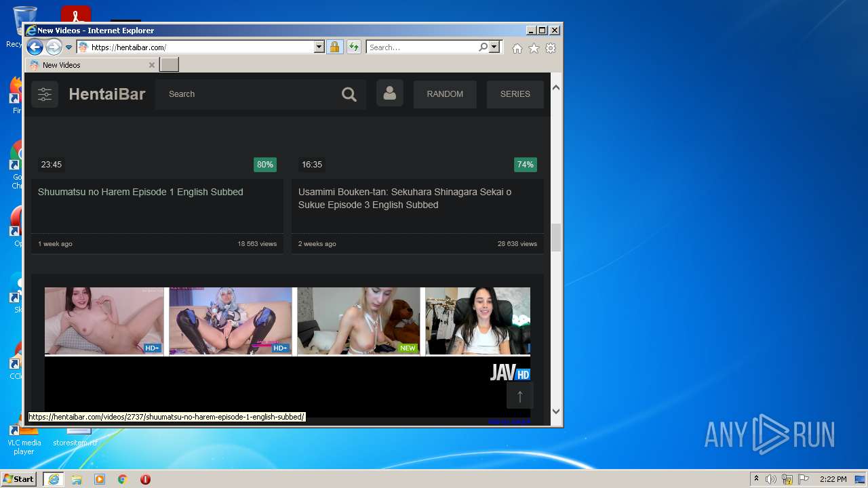This screenshot has height=488, width=868.
Task: Click the IE search magnifier icon
Action: [x=483, y=47]
